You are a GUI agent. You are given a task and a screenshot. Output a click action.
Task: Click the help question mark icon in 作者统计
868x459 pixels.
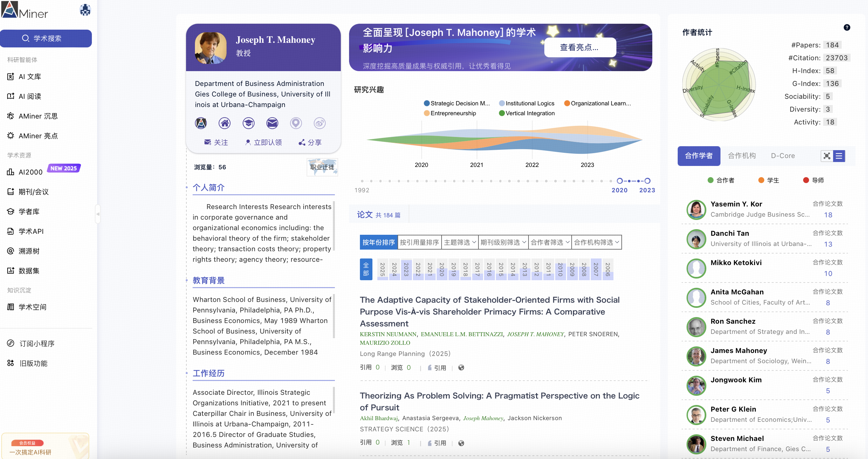click(847, 28)
